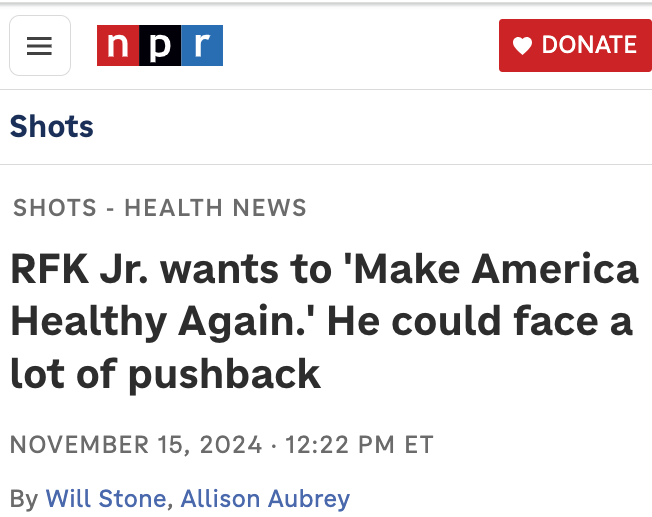The width and height of the screenshot is (652, 517).
Task: Select the DONATE button text
Action: 589,45
